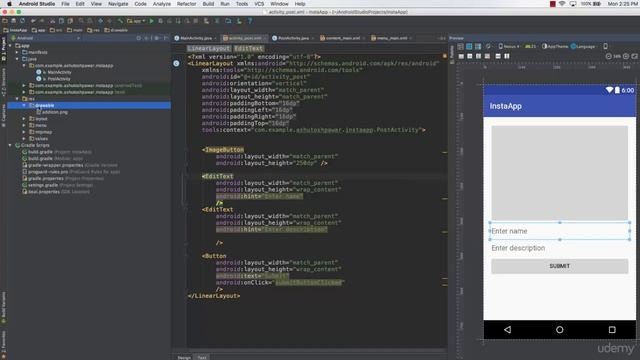Collapse the java folder in project tree
The height and width of the screenshot is (360, 640).
(17, 59)
